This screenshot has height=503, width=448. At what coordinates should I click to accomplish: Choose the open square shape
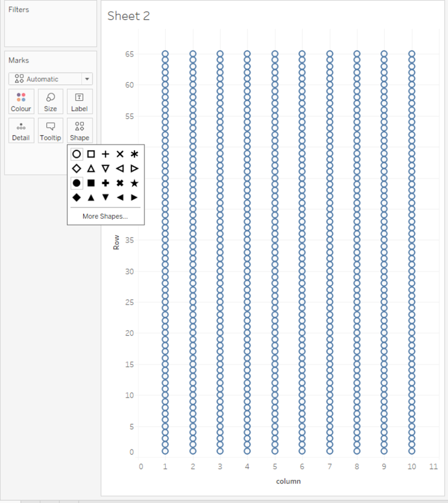click(x=91, y=154)
